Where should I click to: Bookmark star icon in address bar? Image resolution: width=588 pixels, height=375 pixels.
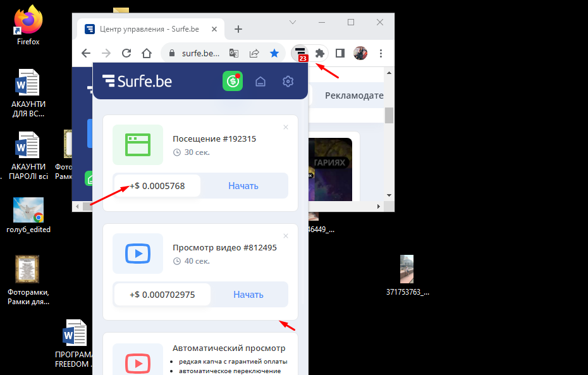pyautogui.click(x=274, y=53)
